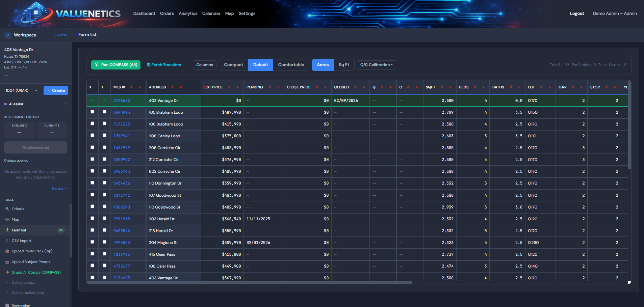
Task: Click the Valuenetics house logo
Action: (36, 13)
